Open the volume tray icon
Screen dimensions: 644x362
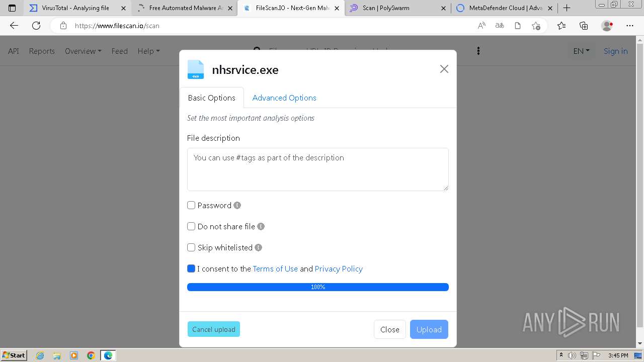tap(572, 355)
